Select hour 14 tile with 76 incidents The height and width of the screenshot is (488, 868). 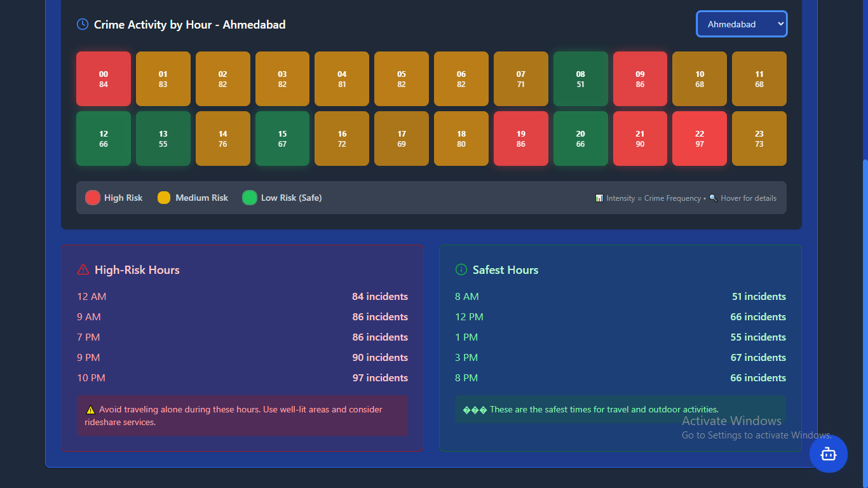[x=222, y=139]
